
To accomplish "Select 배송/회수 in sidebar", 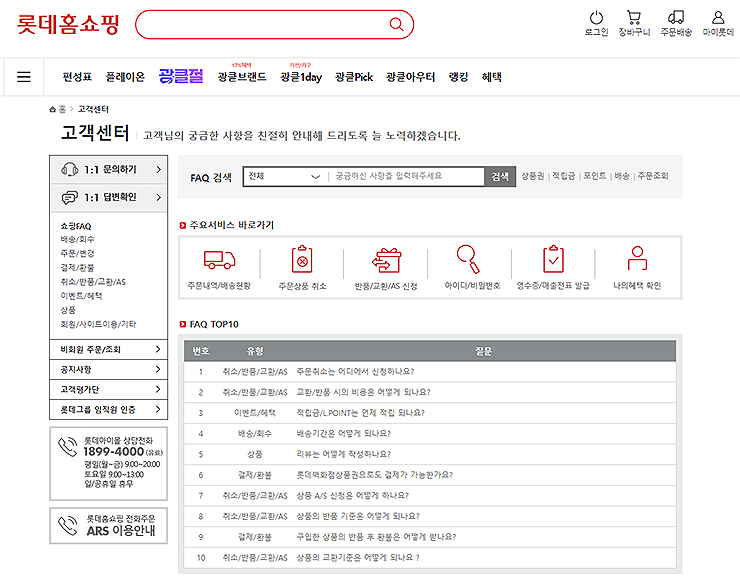I will coord(77,239).
